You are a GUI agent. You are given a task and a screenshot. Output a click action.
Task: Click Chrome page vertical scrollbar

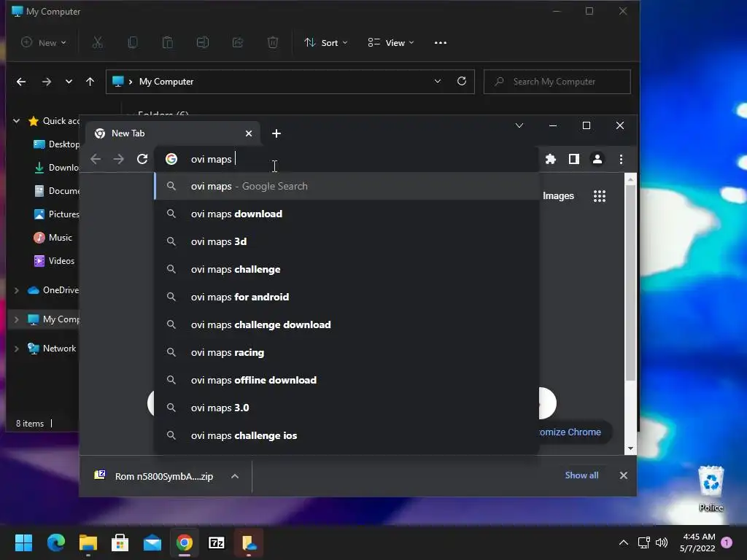630,283
